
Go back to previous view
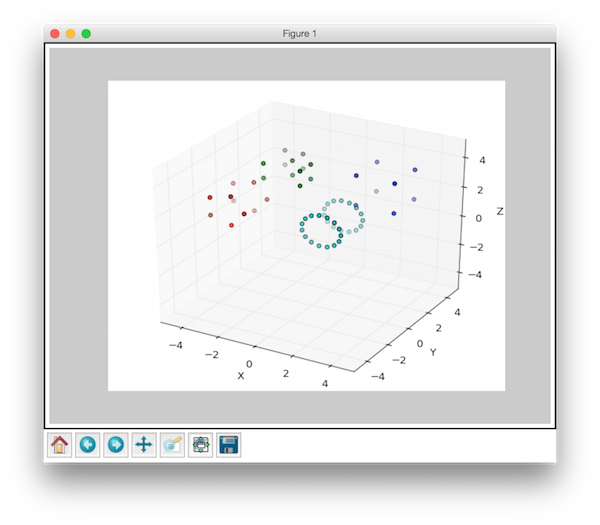pyautogui.click(x=87, y=444)
